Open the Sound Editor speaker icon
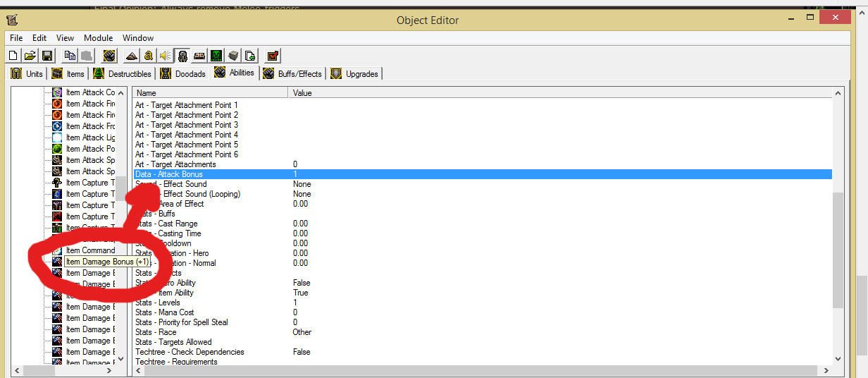 point(165,55)
